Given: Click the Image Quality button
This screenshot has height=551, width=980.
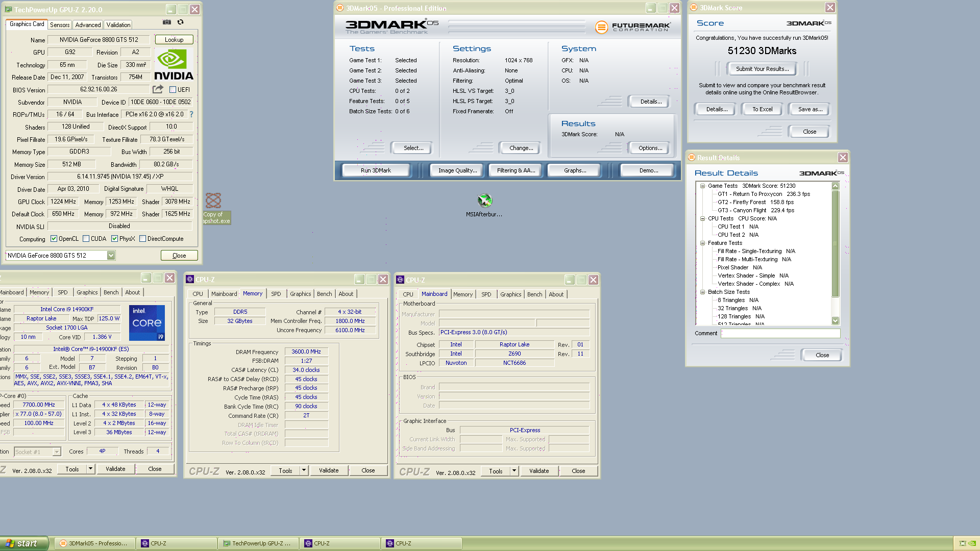Looking at the screenshot, I should coord(457,170).
